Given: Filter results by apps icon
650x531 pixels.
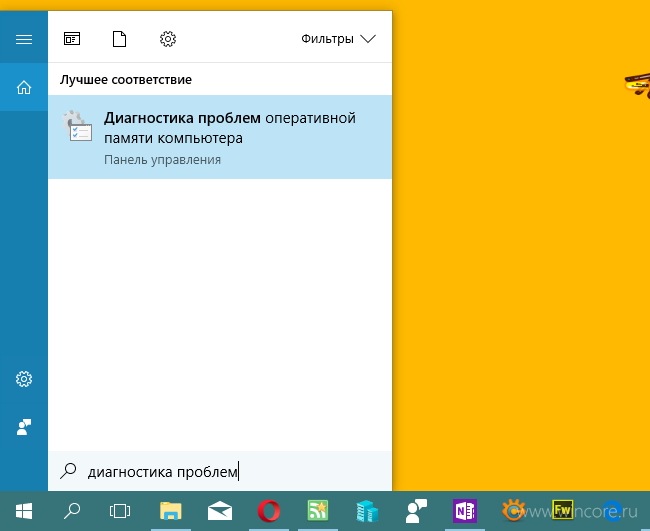Looking at the screenshot, I should pos(72,39).
